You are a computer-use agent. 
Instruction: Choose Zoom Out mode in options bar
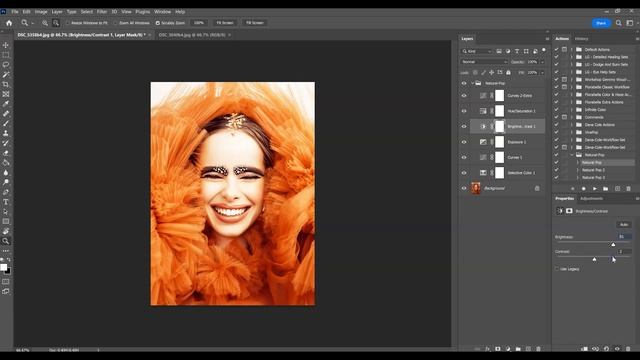point(56,23)
